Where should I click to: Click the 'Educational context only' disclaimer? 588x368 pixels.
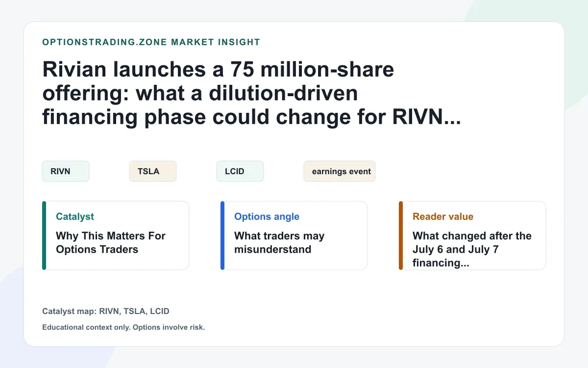tap(123, 327)
